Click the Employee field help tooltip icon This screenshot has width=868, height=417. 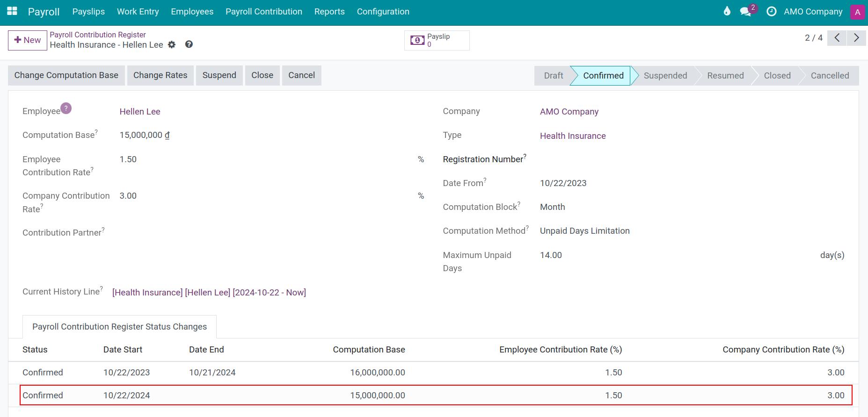[x=66, y=108]
